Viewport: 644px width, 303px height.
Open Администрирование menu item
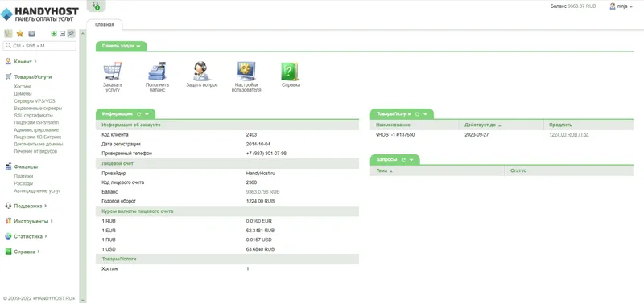coord(36,129)
